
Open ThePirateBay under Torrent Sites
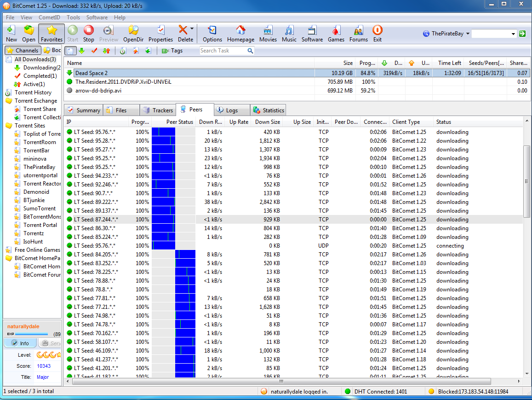[x=39, y=167]
